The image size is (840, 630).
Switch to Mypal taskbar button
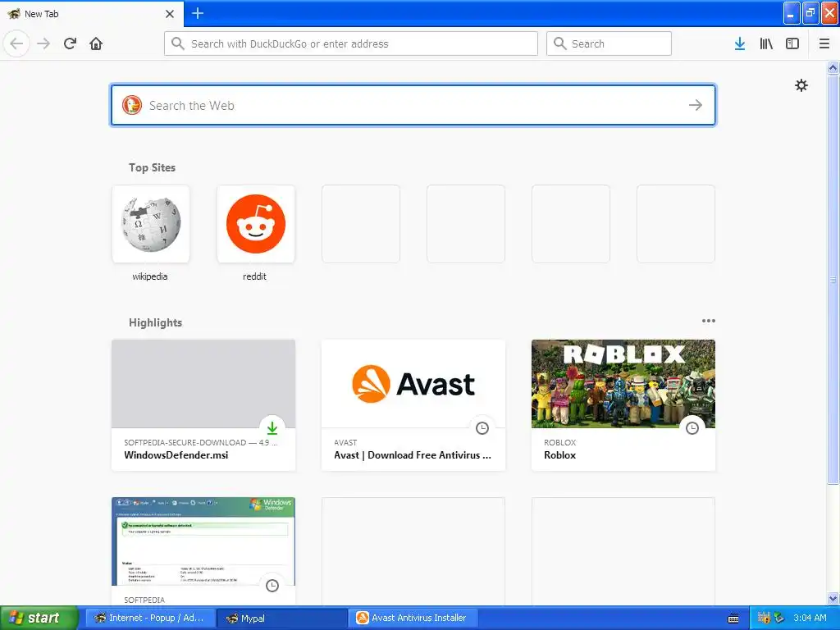282,618
